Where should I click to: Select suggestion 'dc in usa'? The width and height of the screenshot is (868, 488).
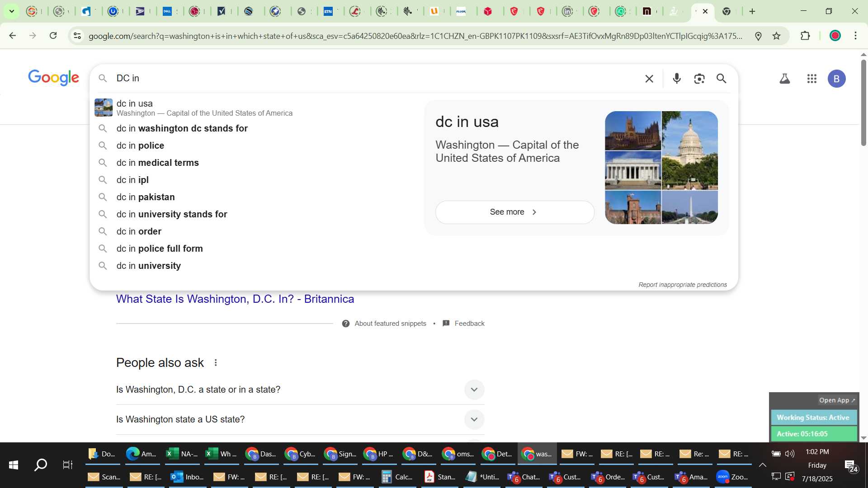click(258, 108)
